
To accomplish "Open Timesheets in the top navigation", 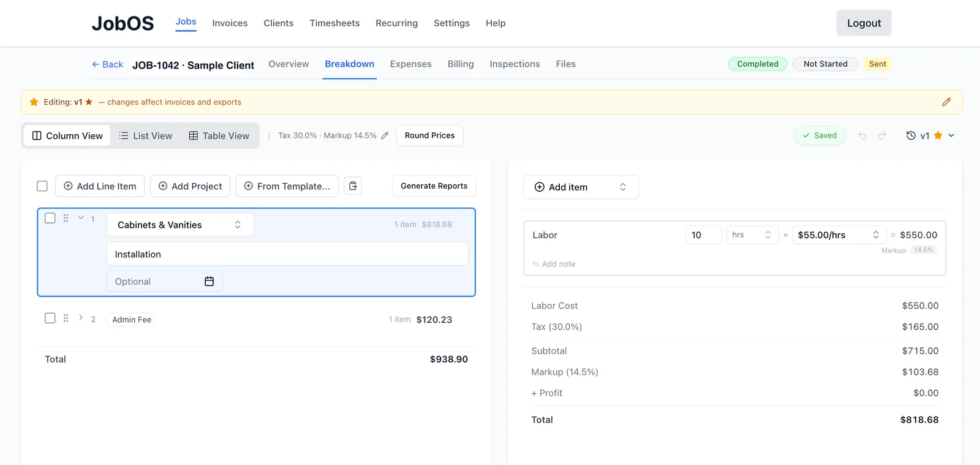I will [334, 23].
